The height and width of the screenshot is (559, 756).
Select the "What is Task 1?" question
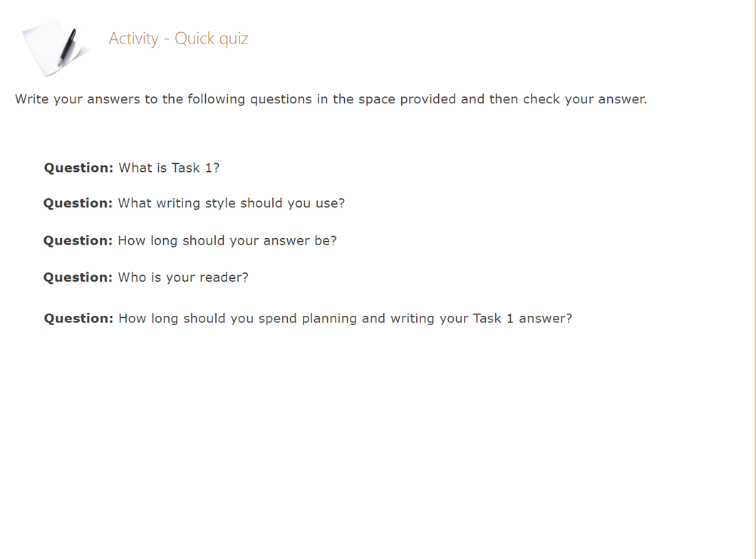pyautogui.click(x=169, y=168)
